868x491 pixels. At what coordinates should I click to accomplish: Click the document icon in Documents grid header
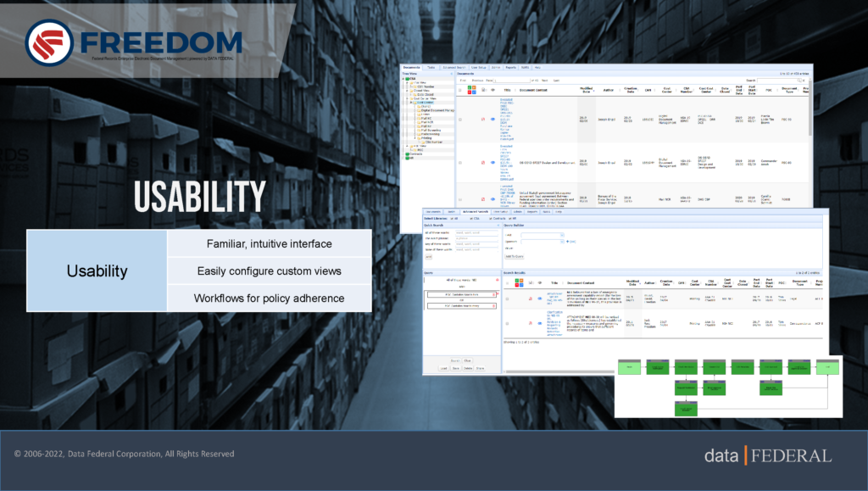click(483, 90)
